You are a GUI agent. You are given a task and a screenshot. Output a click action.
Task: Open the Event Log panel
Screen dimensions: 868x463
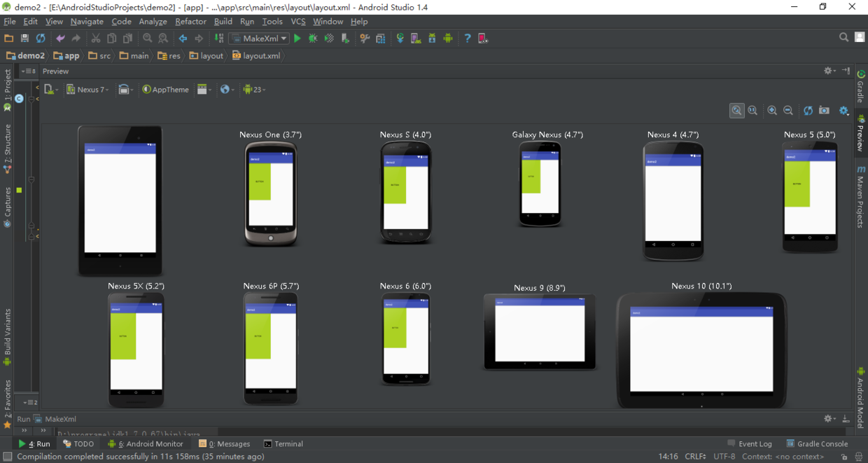click(x=750, y=444)
